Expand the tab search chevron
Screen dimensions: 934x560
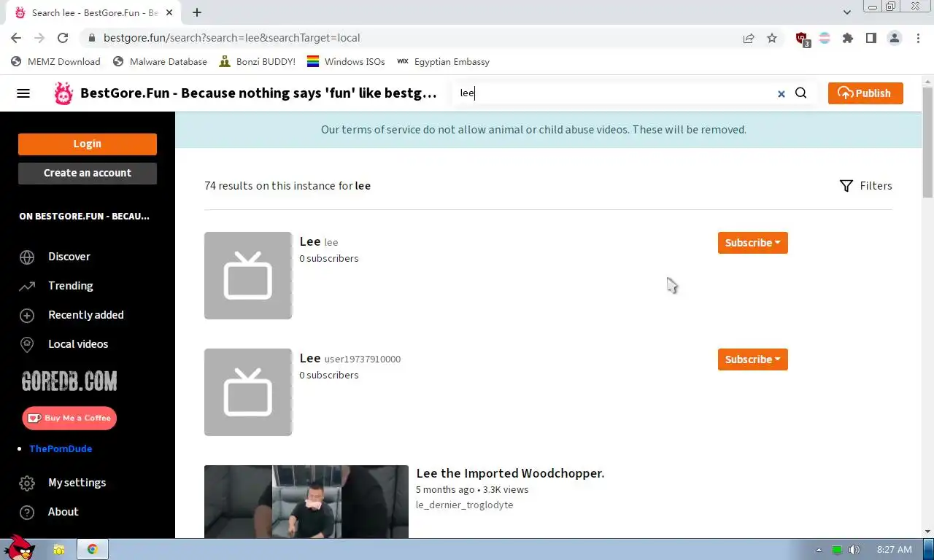pyautogui.click(x=846, y=12)
